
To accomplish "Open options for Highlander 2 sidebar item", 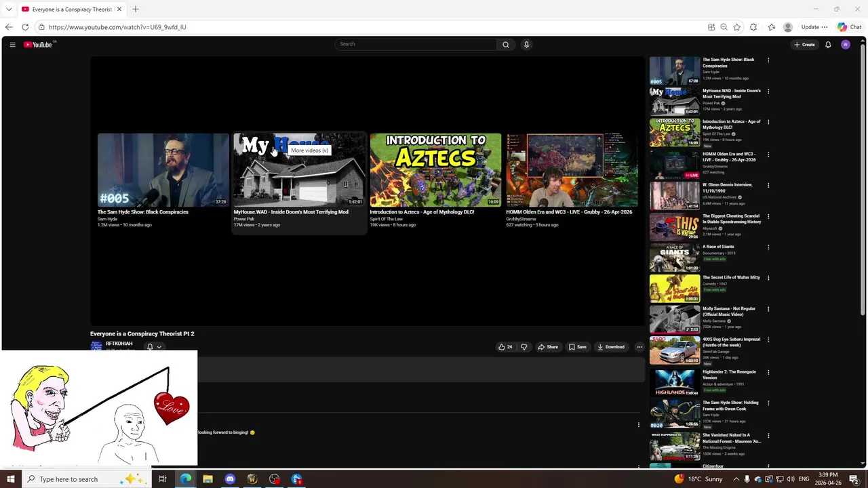I will coord(768,372).
